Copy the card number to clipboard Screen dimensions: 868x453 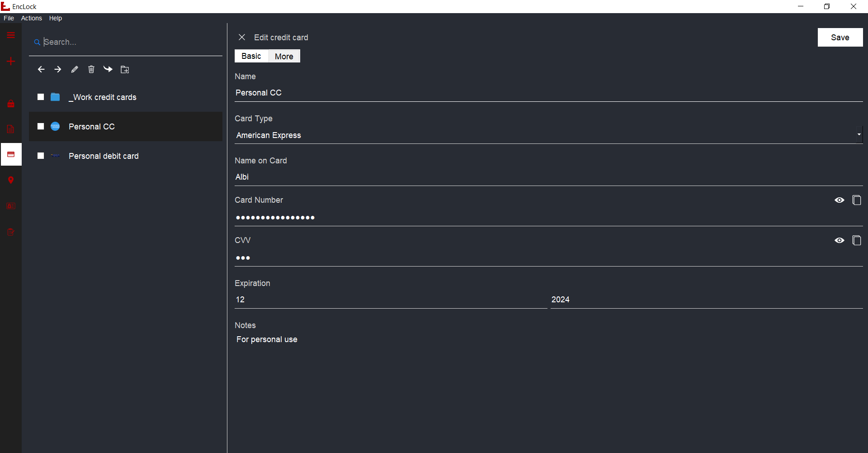click(856, 200)
